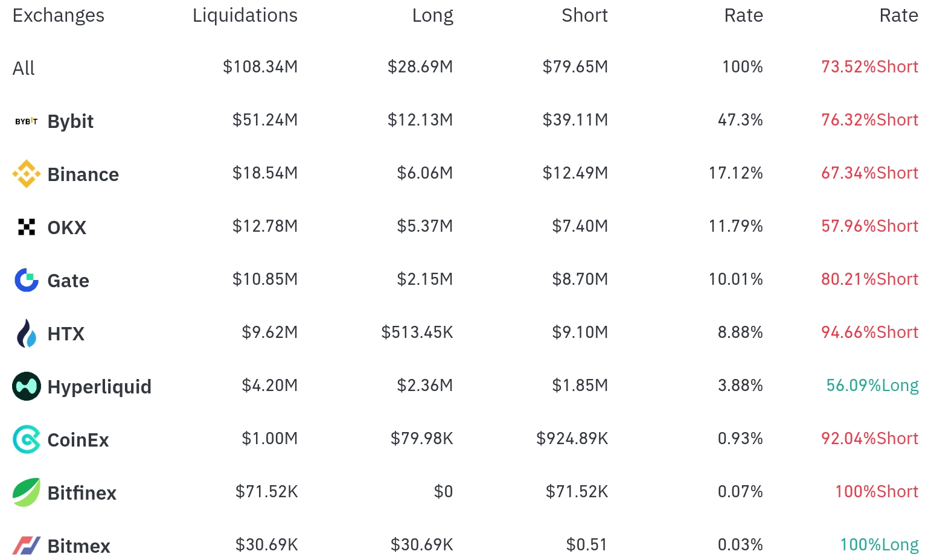The image size is (931, 560).
Task: Click the Bitfinex green leaf icon
Action: pos(26,492)
